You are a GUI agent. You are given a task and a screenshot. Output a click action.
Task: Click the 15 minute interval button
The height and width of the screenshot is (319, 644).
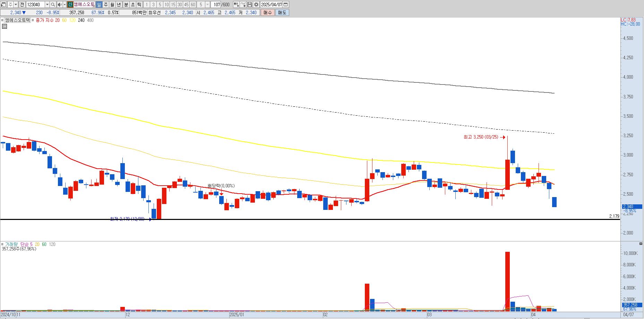(x=173, y=5)
